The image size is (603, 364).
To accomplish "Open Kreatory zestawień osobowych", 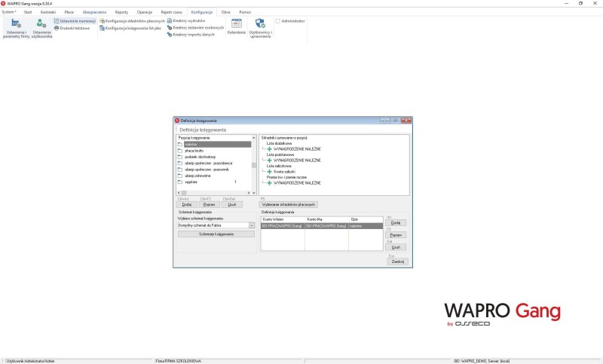I will [195, 28].
